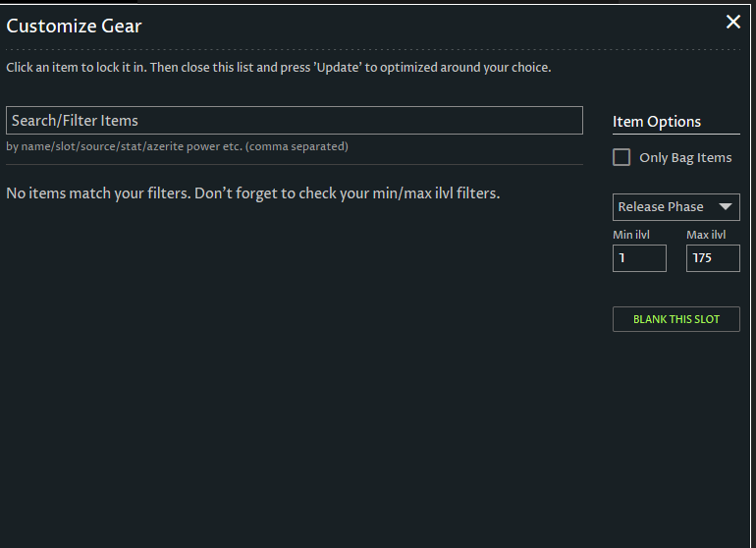Click the Item Options heading
This screenshot has height=548, width=756.
[x=657, y=122]
